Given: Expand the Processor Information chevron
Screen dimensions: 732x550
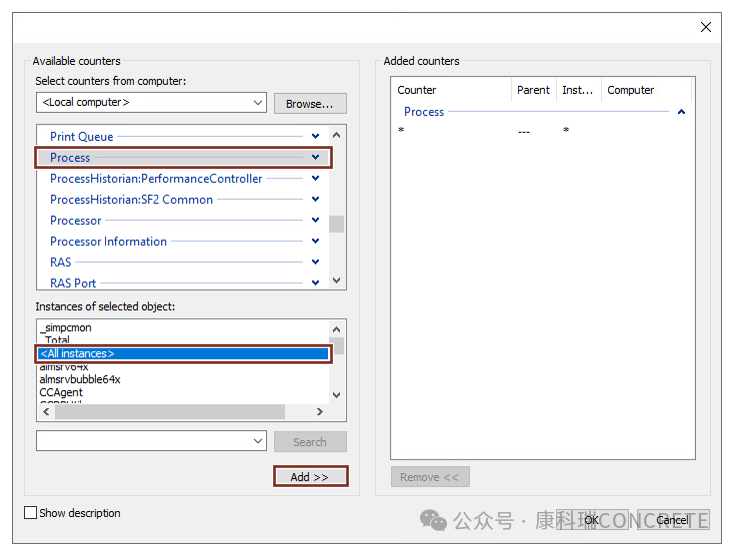Looking at the screenshot, I should (x=315, y=241).
